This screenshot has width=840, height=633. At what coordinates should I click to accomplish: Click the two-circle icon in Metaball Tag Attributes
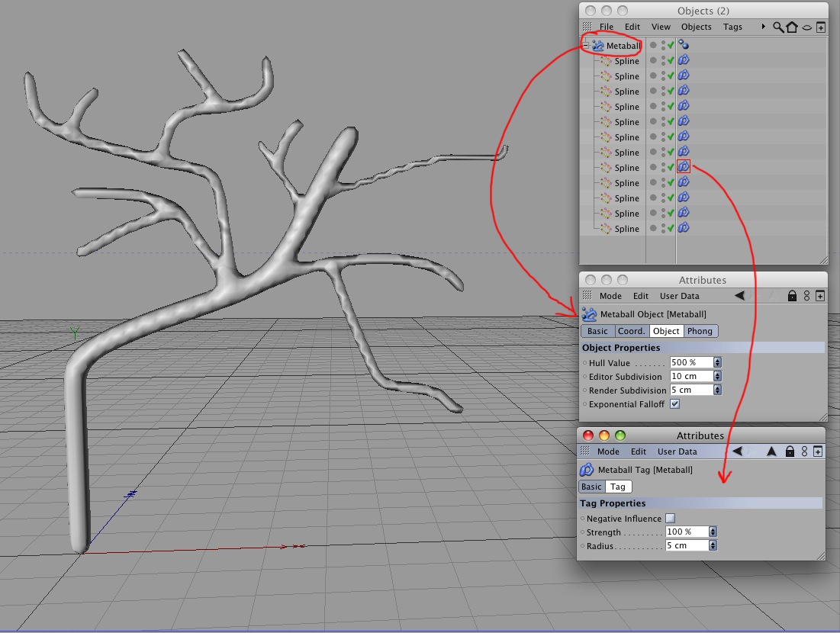point(804,451)
